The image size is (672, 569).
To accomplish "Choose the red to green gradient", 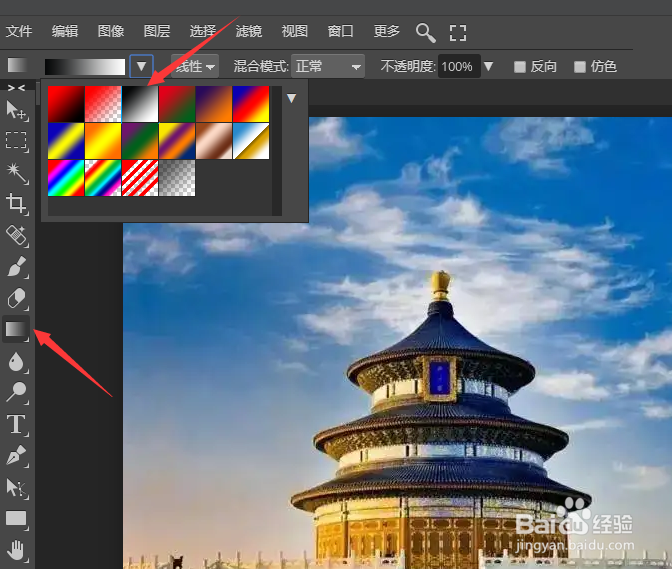I will tap(177, 104).
